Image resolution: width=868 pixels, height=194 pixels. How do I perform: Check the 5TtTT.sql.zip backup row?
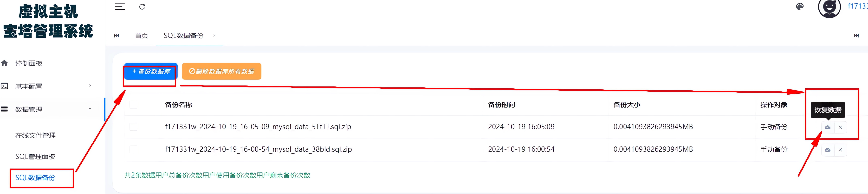133,127
